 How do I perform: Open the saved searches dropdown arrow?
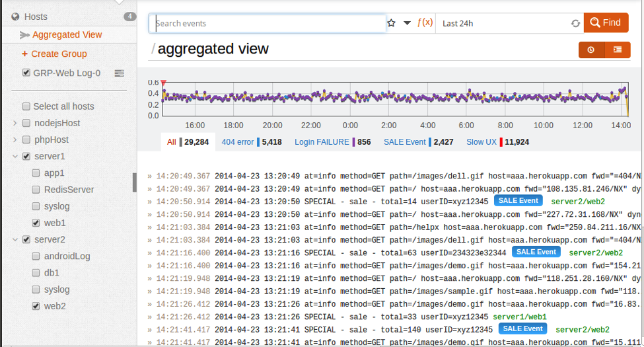point(407,23)
